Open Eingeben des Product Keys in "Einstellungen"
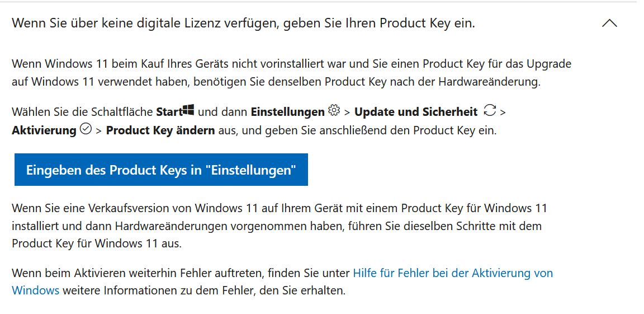The image size is (644, 314). coord(161,170)
